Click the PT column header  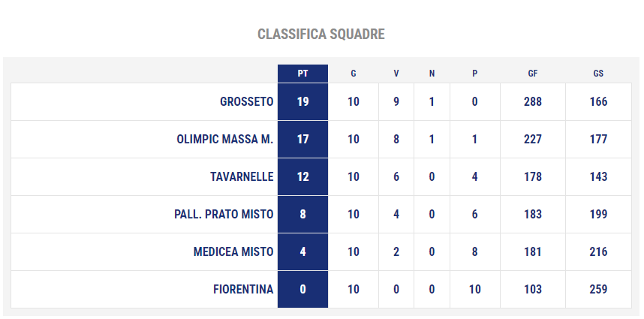pos(302,74)
